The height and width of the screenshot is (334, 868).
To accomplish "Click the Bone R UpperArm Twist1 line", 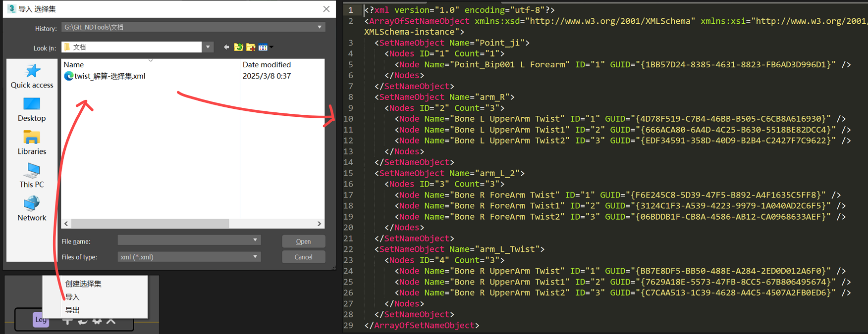I will click(x=623, y=283).
